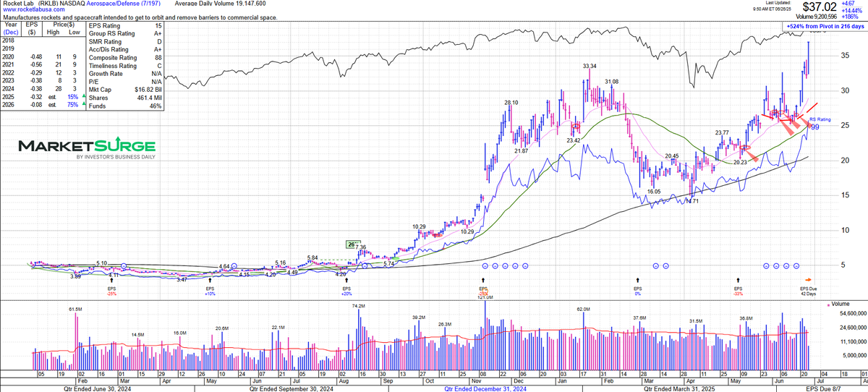
Task: Click the 28.10 price label
Action: tap(512, 103)
